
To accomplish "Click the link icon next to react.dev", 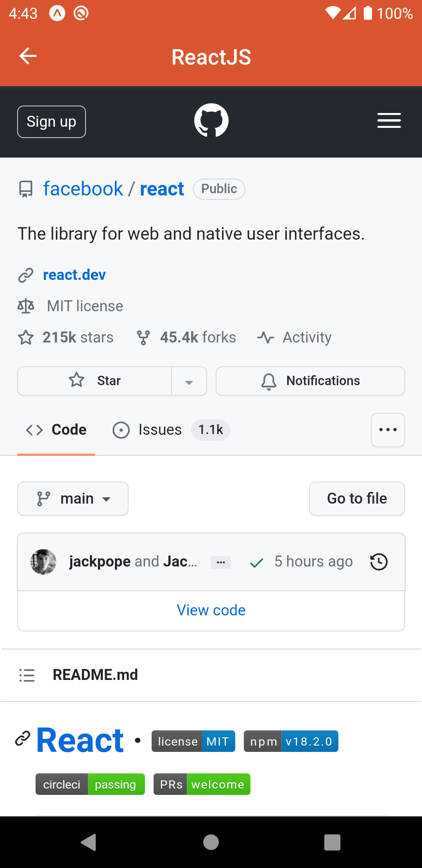I will pyautogui.click(x=26, y=275).
